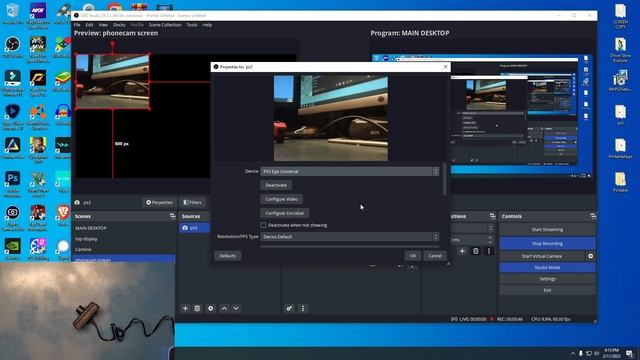Screen dimensions: 640x360
Task: Open the Help menu
Action: [207, 25]
